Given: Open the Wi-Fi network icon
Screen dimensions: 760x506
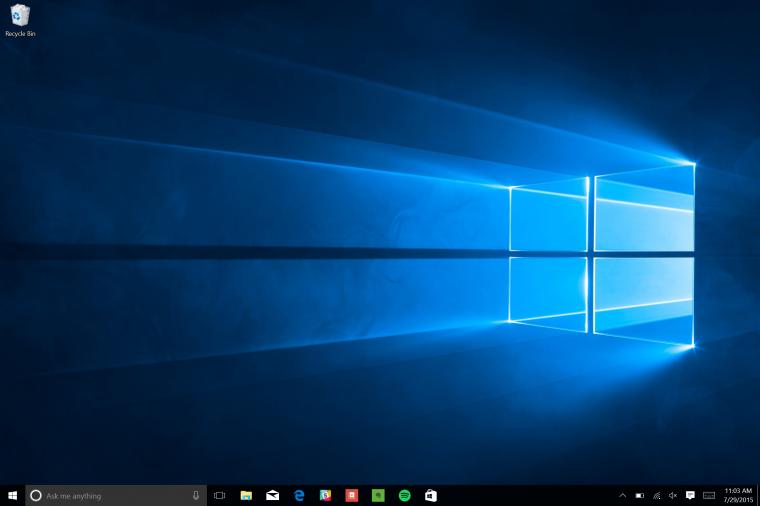Looking at the screenshot, I should pyautogui.click(x=657, y=495).
